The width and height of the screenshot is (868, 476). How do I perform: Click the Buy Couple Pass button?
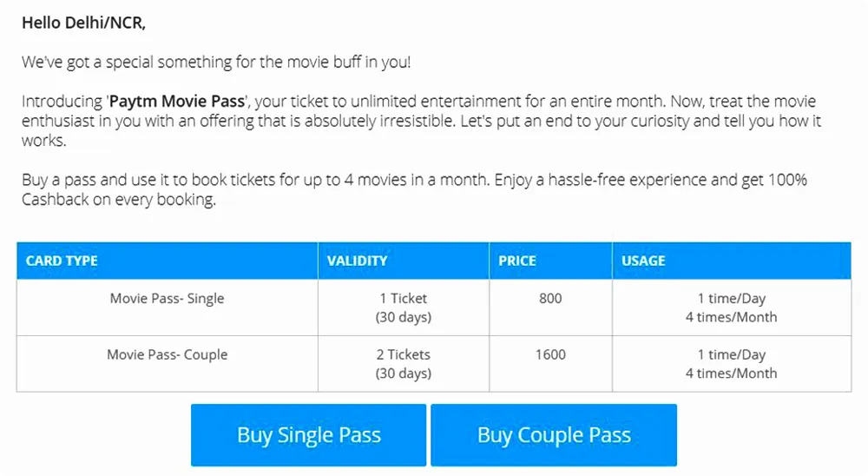coord(554,435)
